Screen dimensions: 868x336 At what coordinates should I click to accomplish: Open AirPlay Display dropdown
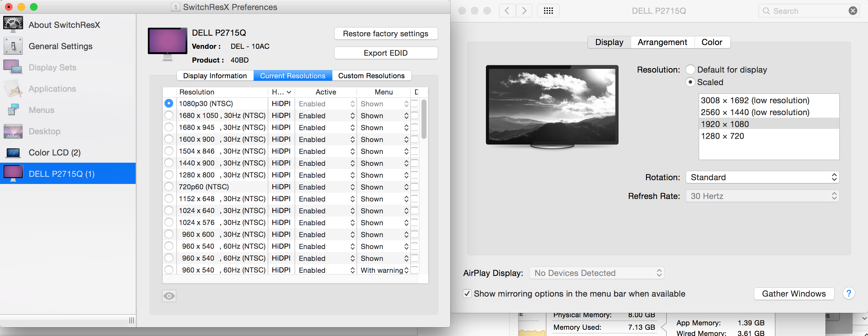pyautogui.click(x=597, y=273)
